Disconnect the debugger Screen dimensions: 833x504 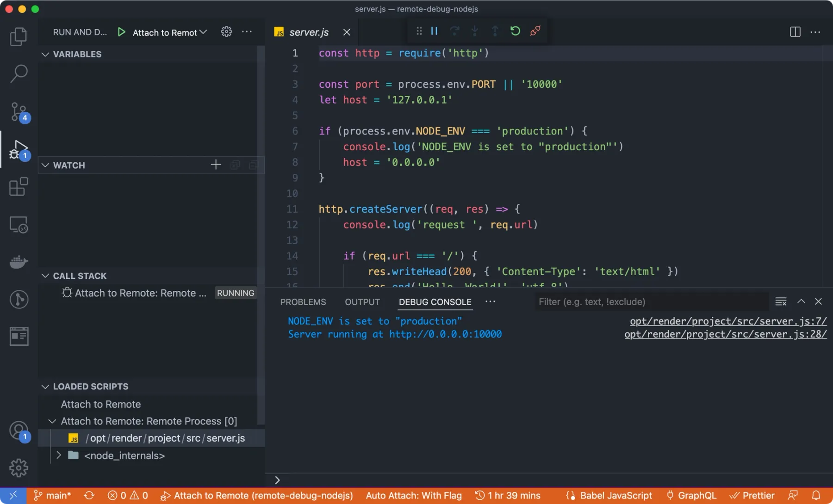click(x=535, y=31)
